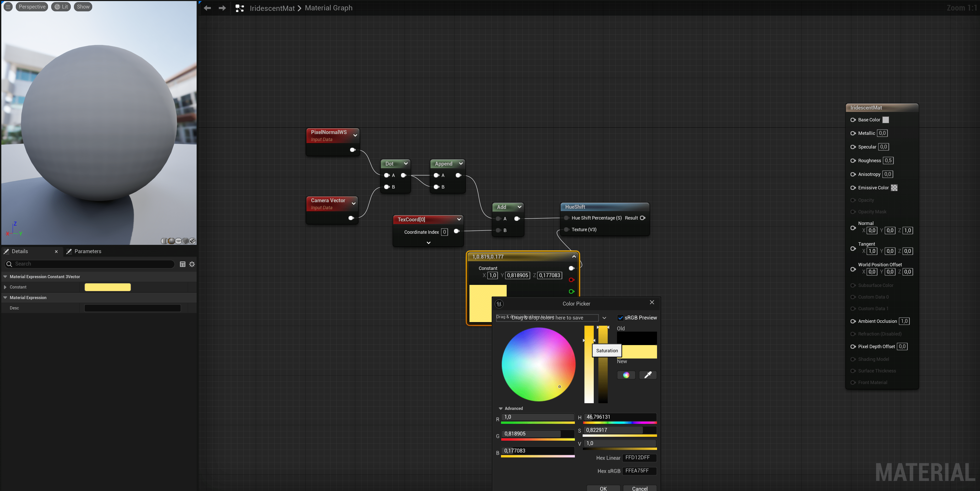Screen dimensions: 980x491
Task: Collapse the constant color node preview
Action: [x=574, y=257]
